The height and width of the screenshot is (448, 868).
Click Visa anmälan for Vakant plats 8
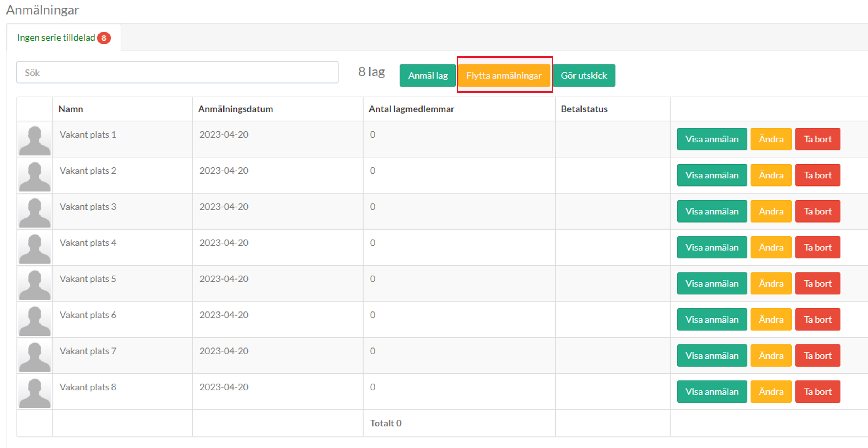[712, 391]
